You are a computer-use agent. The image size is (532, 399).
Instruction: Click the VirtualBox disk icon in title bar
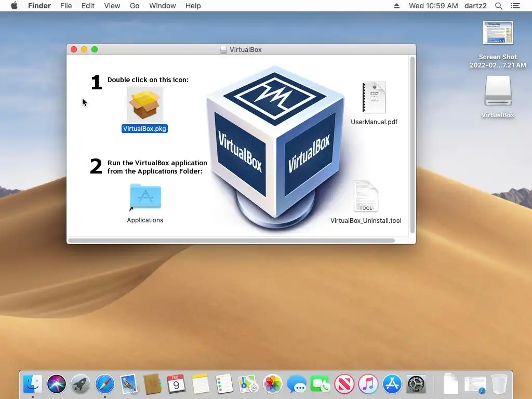pos(223,49)
